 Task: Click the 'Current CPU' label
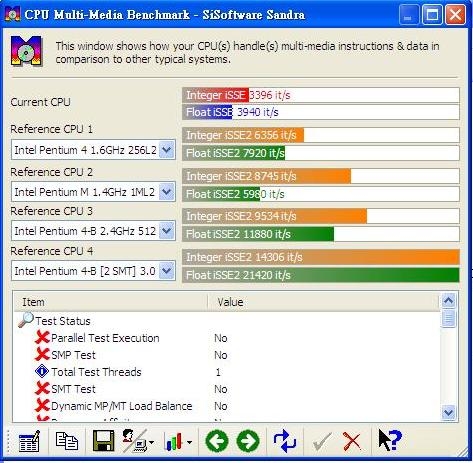coord(40,102)
